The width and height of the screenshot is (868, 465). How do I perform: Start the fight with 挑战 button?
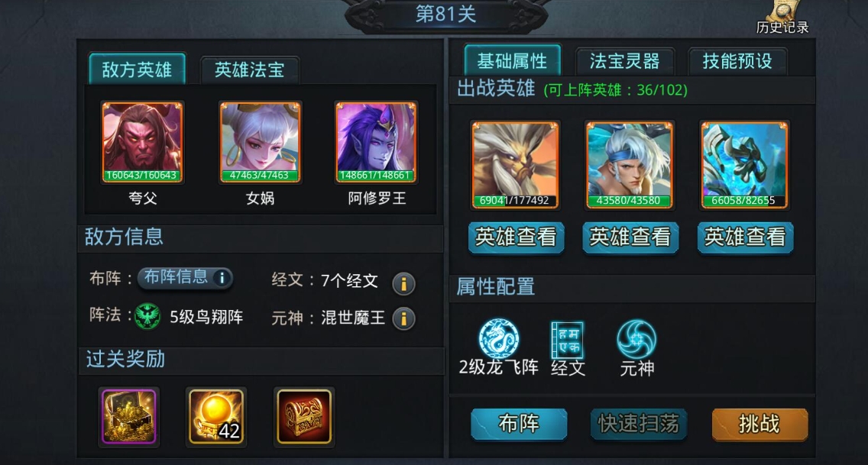point(759,424)
